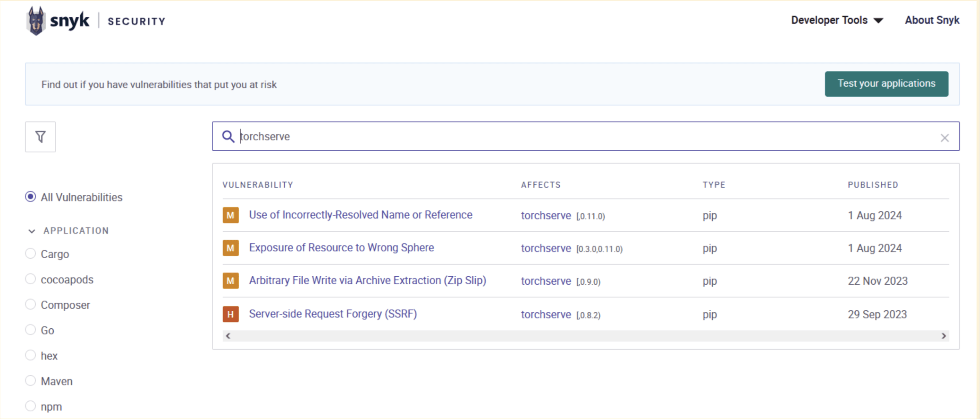Click the search magnifier icon

point(228,136)
